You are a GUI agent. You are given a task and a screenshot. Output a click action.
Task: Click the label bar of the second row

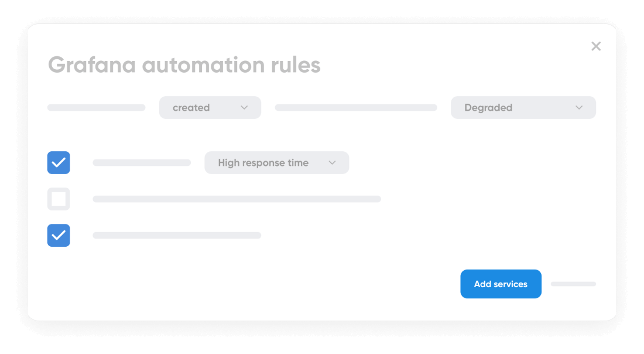pos(237,199)
